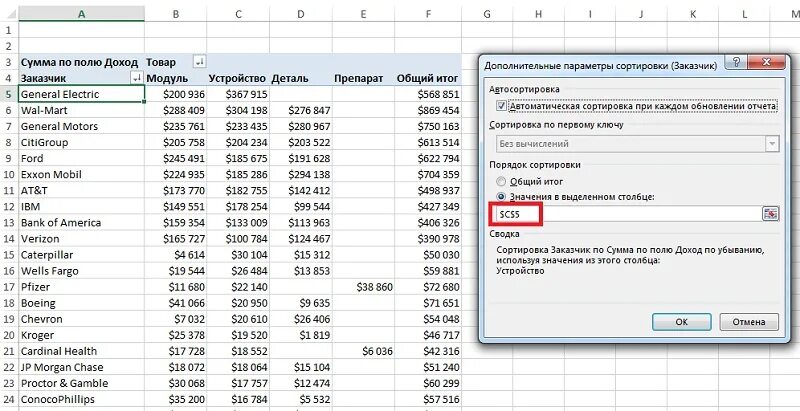The width and height of the screenshot is (800, 411).
Task: Close the sort options dialog
Action: point(765,63)
